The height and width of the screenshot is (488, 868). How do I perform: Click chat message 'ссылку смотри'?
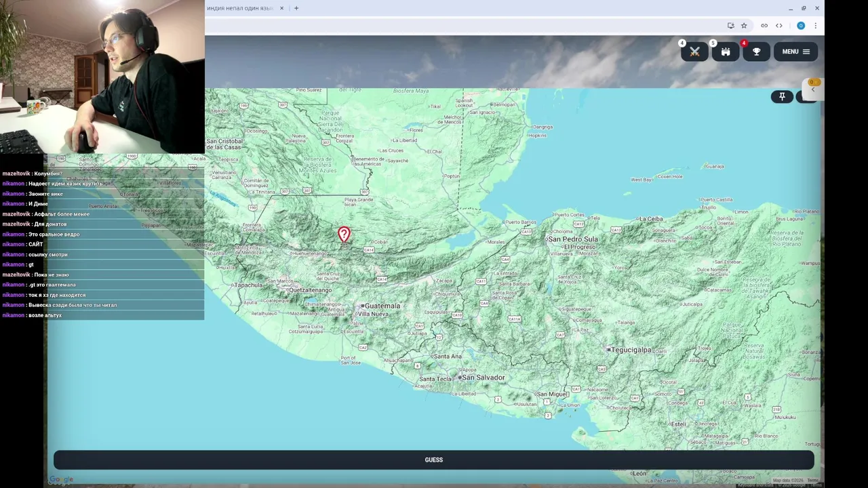point(48,254)
